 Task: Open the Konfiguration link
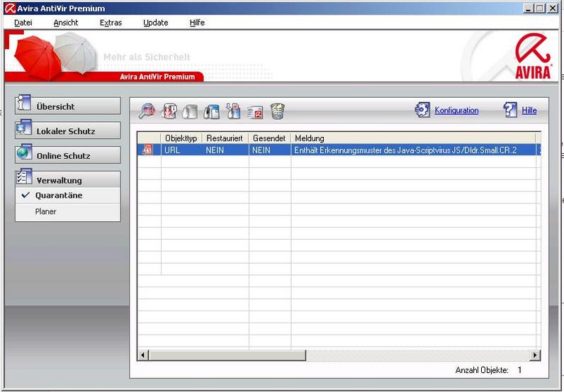456,111
